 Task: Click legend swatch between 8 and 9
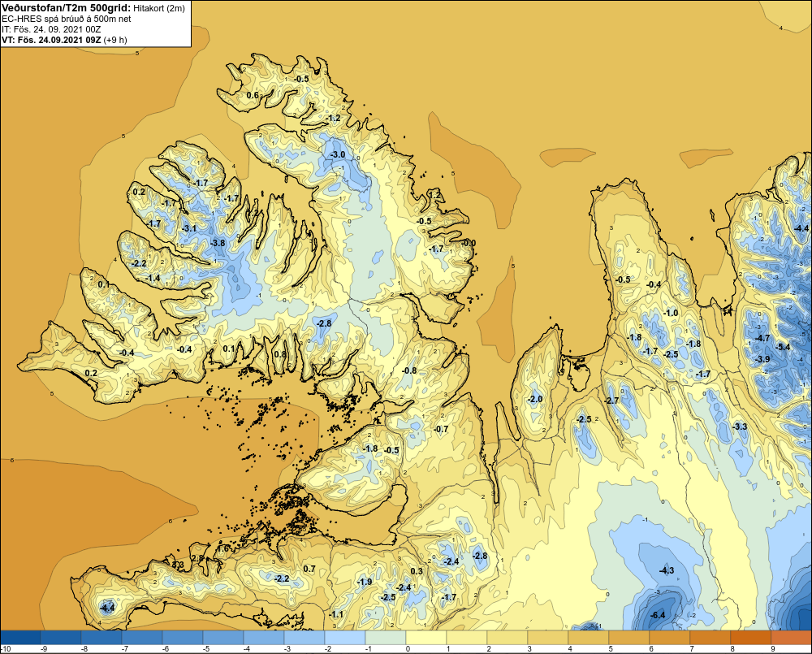751,637
